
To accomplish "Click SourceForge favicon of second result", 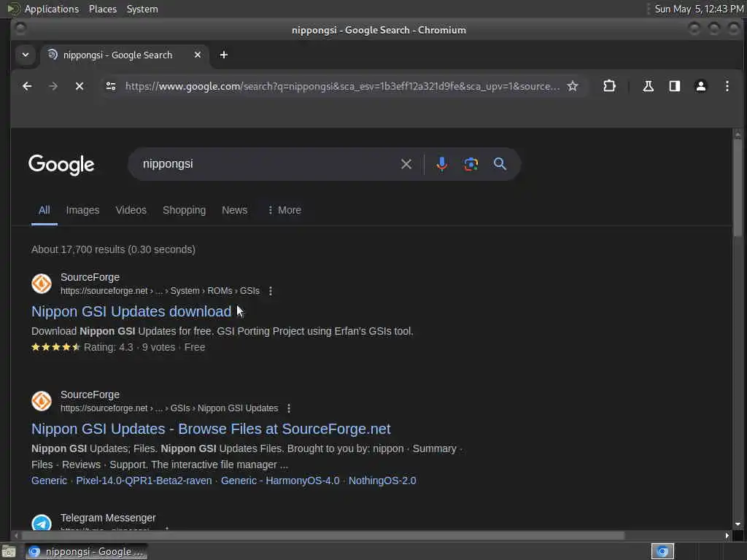I will click(x=42, y=402).
